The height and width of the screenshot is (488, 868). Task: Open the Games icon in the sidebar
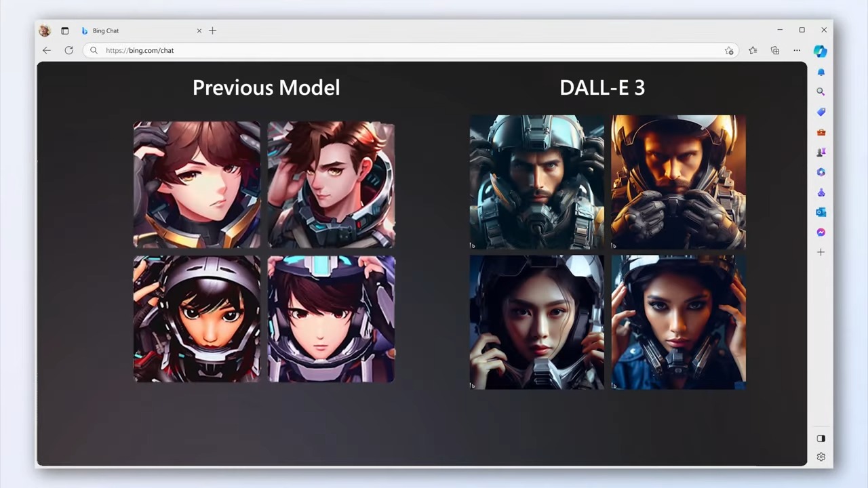coord(821,152)
